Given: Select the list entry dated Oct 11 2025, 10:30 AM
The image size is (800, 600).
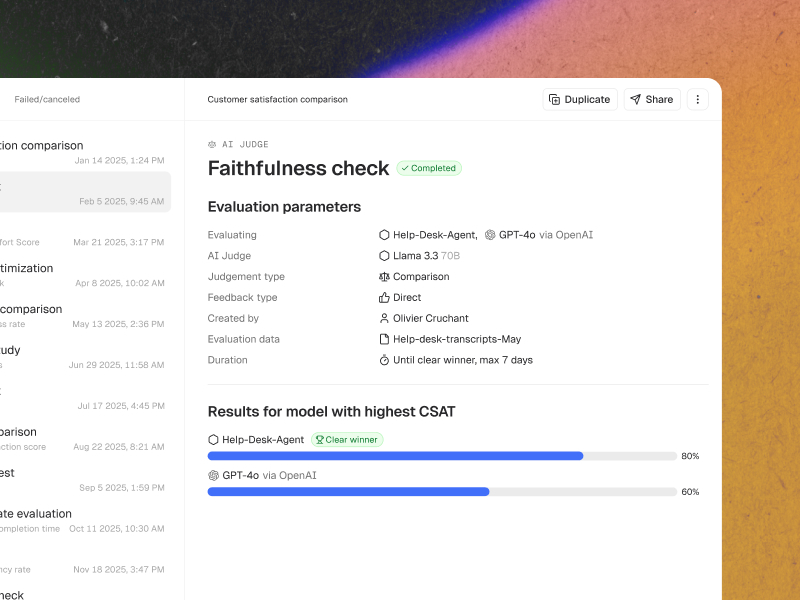Looking at the screenshot, I should point(84,520).
